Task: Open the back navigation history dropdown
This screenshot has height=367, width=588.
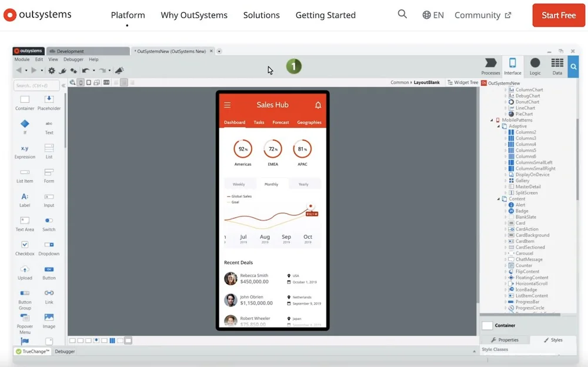Action: (26, 71)
